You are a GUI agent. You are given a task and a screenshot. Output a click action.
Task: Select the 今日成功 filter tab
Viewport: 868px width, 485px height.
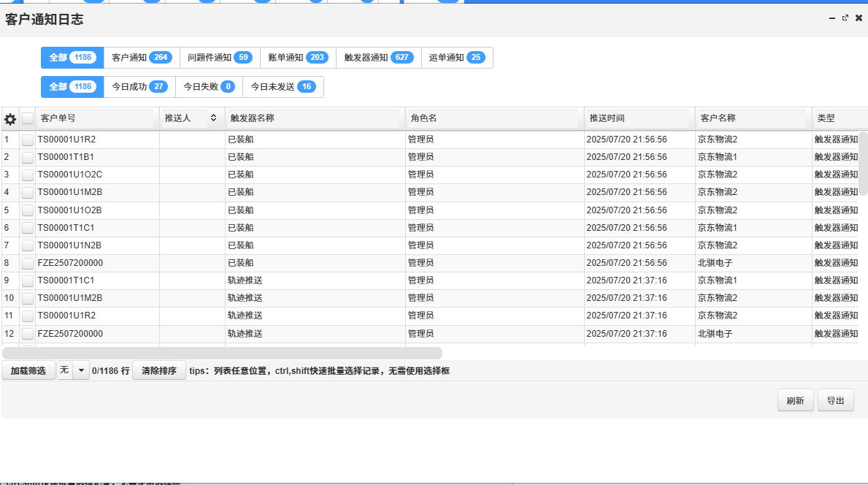138,87
